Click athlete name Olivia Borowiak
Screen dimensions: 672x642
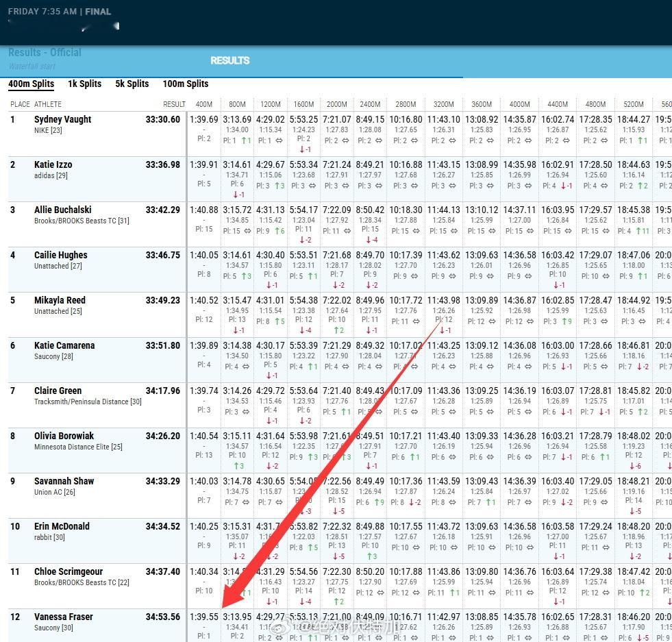click(64, 436)
